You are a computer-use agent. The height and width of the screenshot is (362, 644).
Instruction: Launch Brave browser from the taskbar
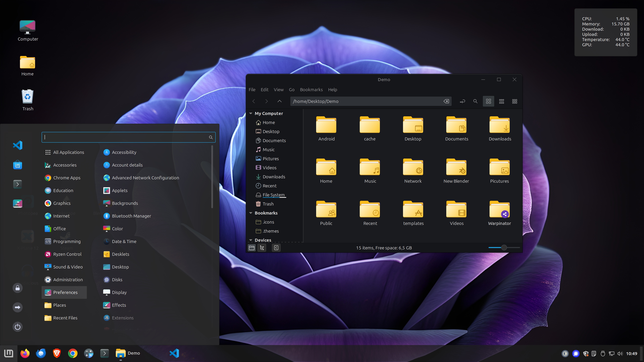[x=57, y=353]
